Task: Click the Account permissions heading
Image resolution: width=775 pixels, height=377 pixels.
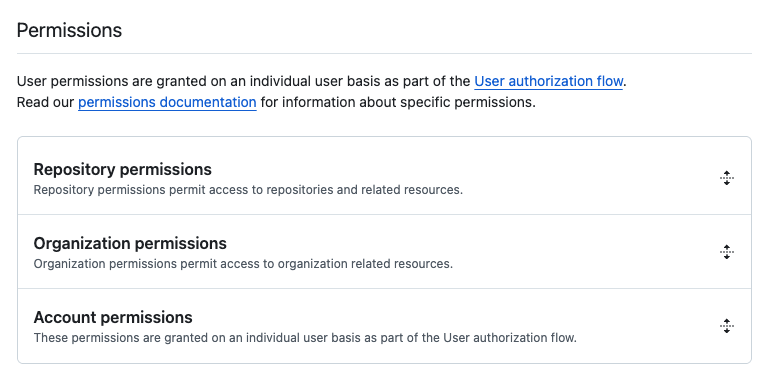Action: click(113, 318)
